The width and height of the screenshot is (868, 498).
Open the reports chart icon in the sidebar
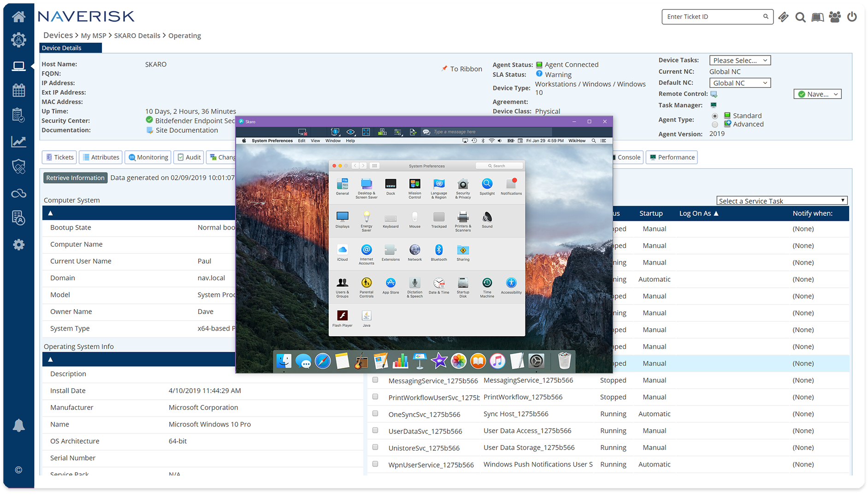pos(18,142)
